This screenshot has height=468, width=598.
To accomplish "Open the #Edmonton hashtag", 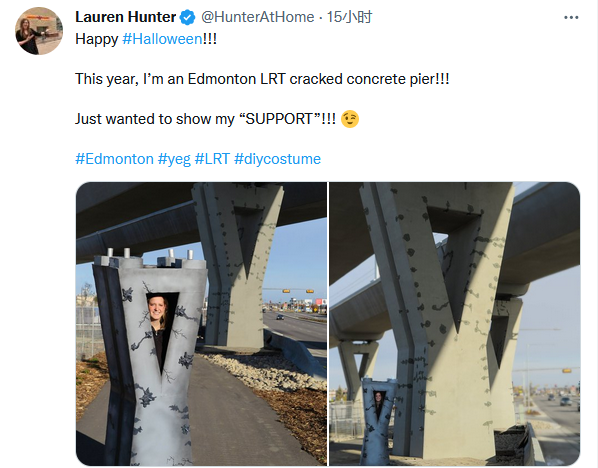I will click(114, 159).
